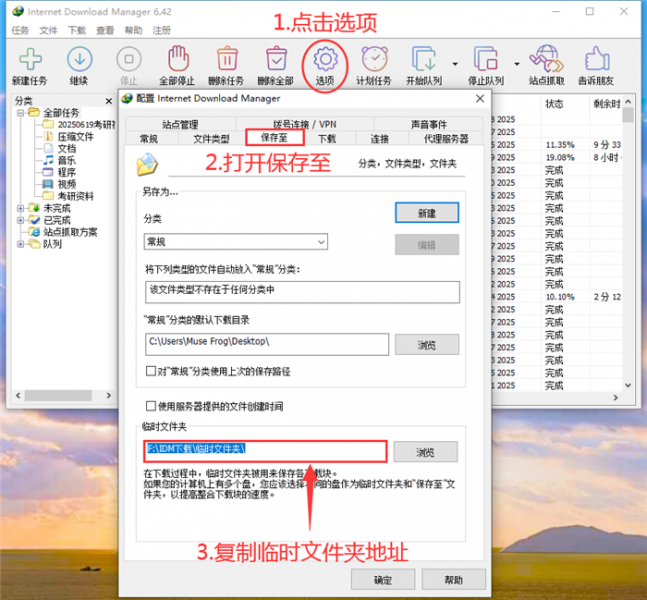The image size is (647, 600).
Task: Open the 代理服务器 tab
Action: point(446,139)
